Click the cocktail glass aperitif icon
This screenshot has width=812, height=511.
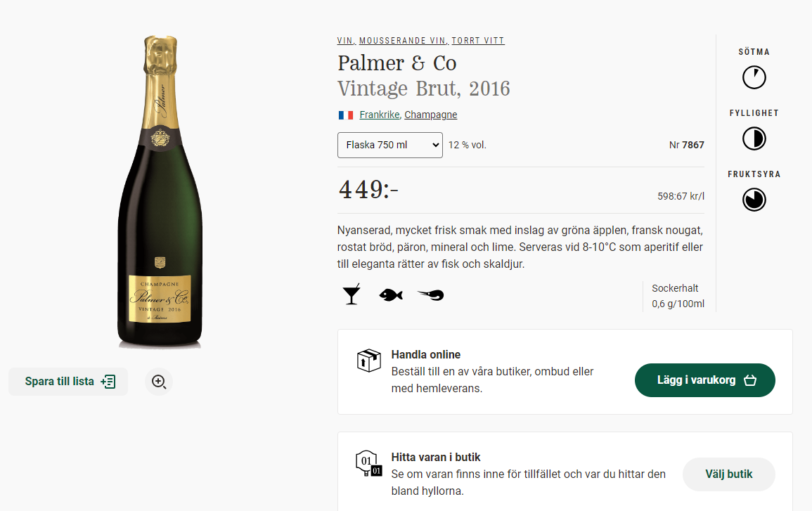click(x=351, y=295)
